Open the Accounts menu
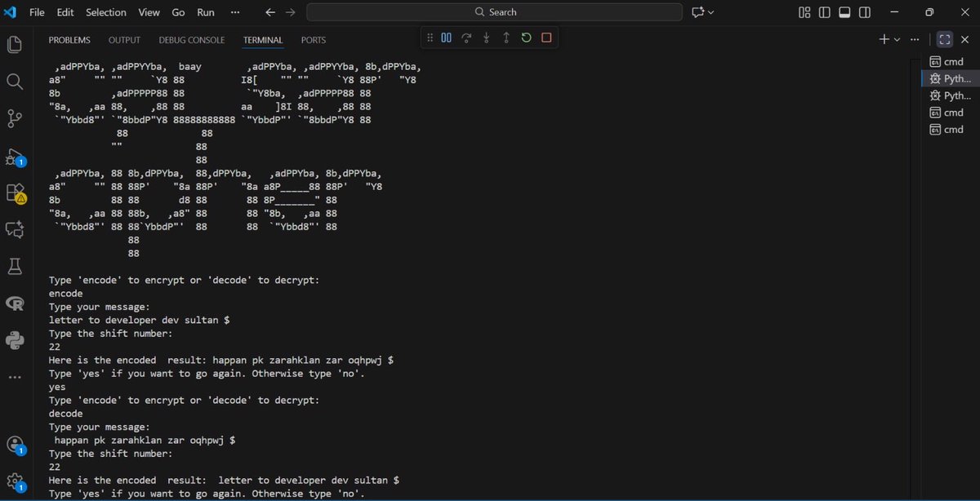The width and height of the screenshot is (980, 501). (14, 445)
